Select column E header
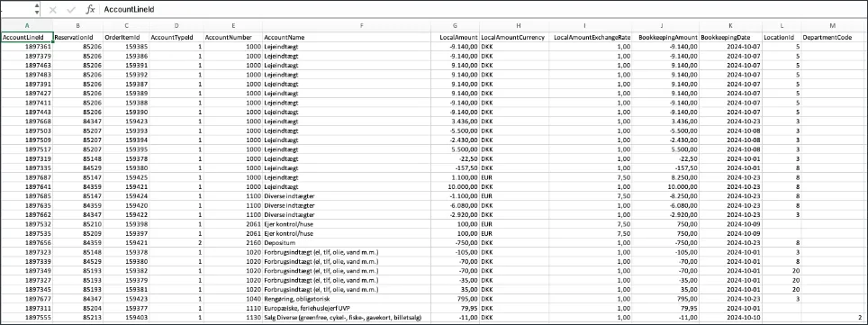This screenshot has width=868, height=325. 233,25
